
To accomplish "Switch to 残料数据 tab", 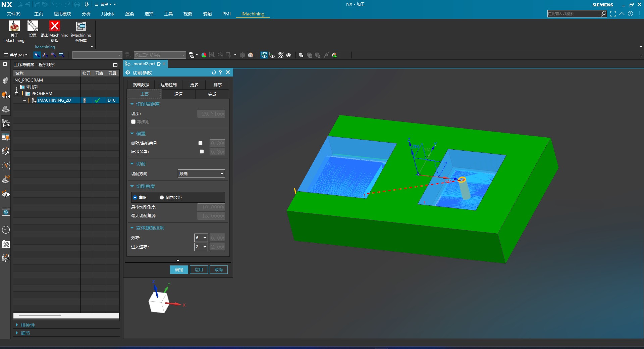I will click(141, 85).
